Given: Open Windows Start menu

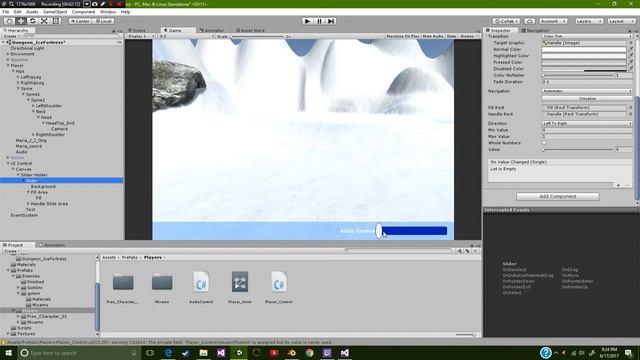Looking at the screenshot, I should click(8, 353).
